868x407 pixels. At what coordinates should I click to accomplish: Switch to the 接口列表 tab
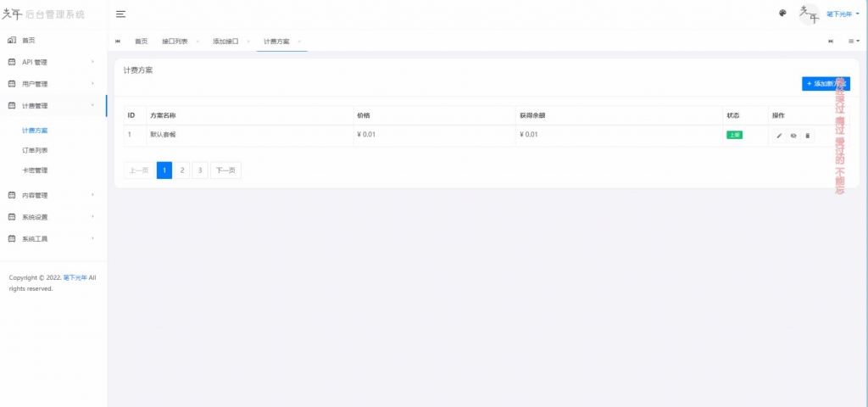[x=175, y=41]
